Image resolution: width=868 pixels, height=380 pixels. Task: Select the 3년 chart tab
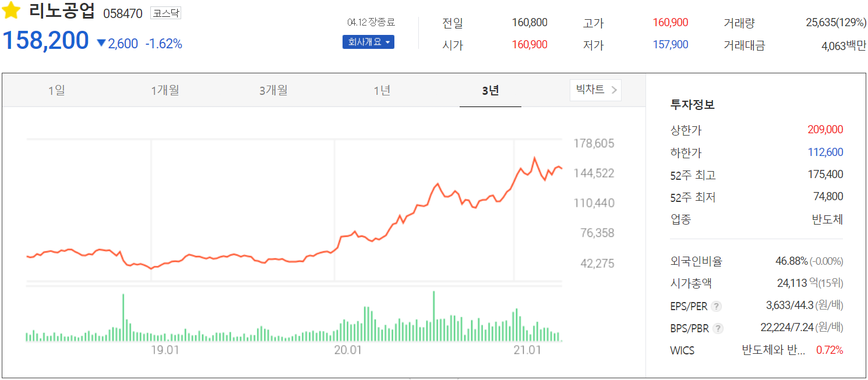[490, 90]
